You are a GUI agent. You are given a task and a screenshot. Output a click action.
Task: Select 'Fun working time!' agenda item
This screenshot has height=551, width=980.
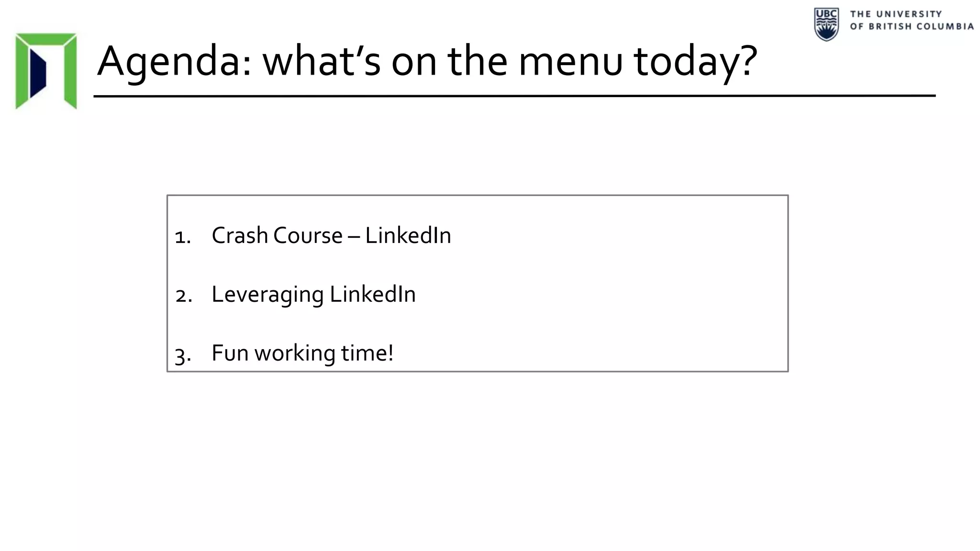(x=302, y=353)
